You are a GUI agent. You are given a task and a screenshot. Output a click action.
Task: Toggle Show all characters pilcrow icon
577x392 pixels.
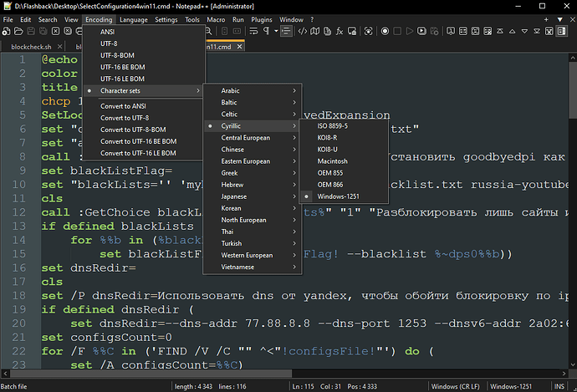coord(266,31)
